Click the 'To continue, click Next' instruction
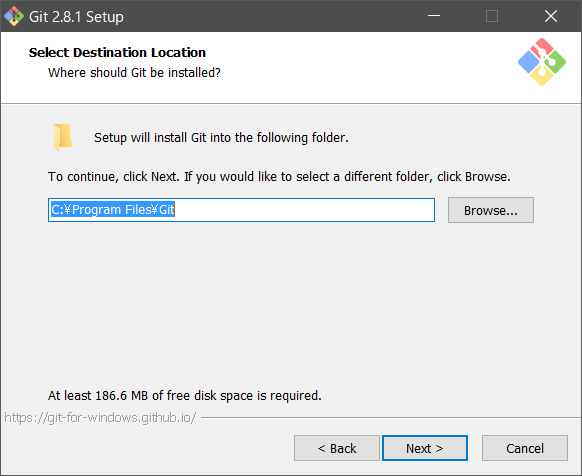Image resolution: width=582 pixels, height=476 pixels. (279, 176)
